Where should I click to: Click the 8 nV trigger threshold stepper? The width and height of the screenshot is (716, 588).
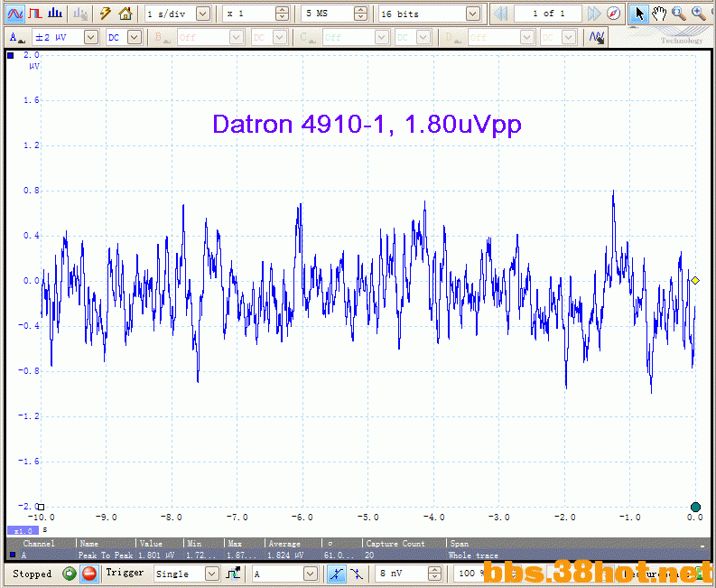pyautogui.click(x=435, y=574)
